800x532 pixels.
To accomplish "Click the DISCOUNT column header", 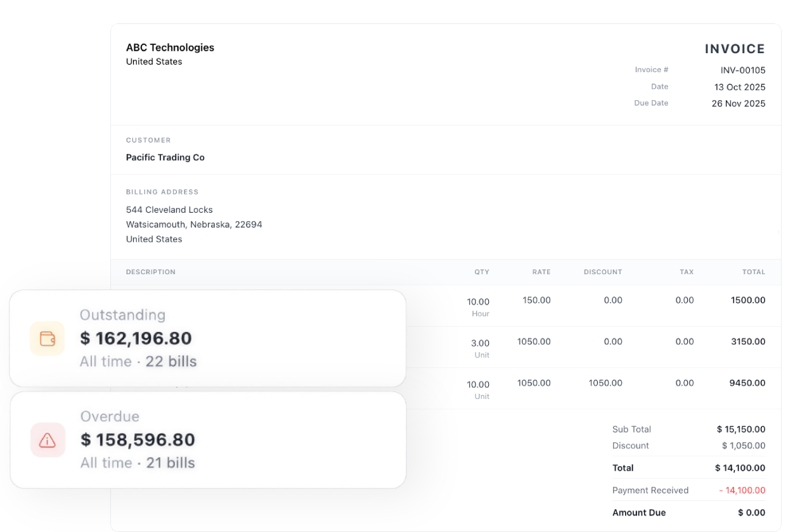I will point(603,272).
